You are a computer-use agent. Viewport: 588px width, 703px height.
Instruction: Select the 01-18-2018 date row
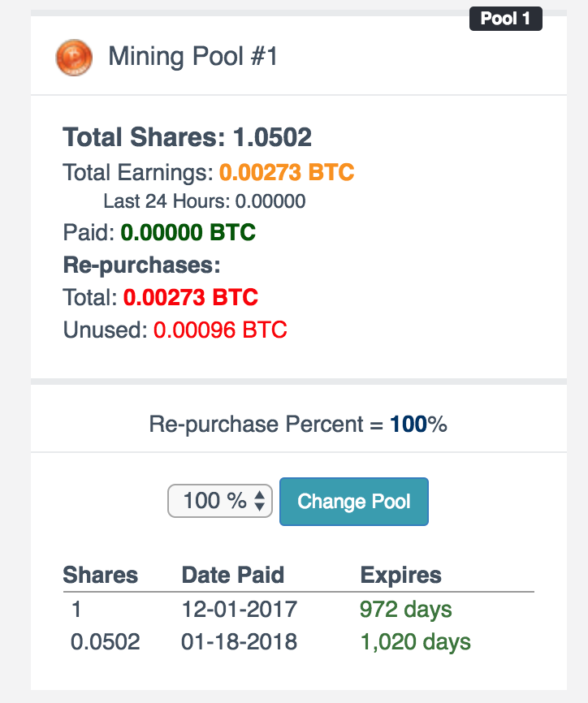298,641
